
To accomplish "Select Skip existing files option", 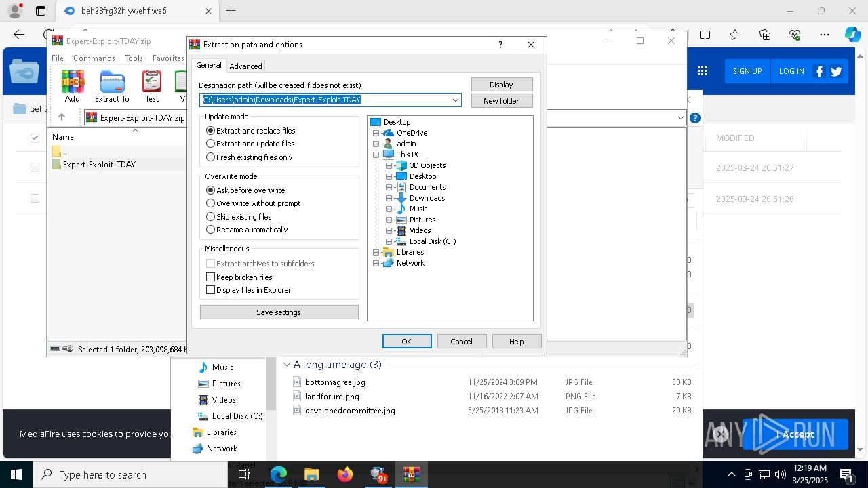I will [239, 217].
